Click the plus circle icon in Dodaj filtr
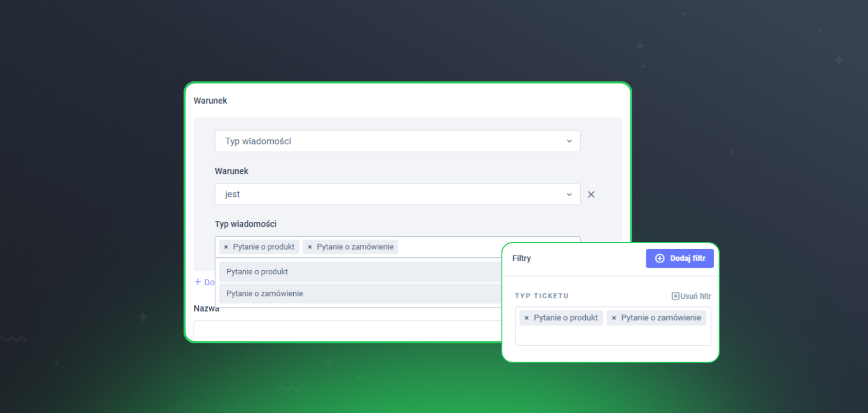This screenshot has height=413, width=868. tap(659, 258)
